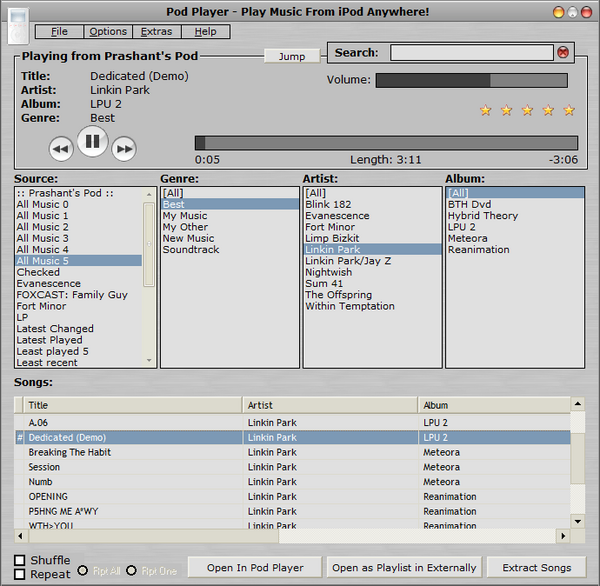Select 'FOXCAST: Family Guy' source
Image resolution: width=600 pixels, height=586 pixels.
(79, 295)
